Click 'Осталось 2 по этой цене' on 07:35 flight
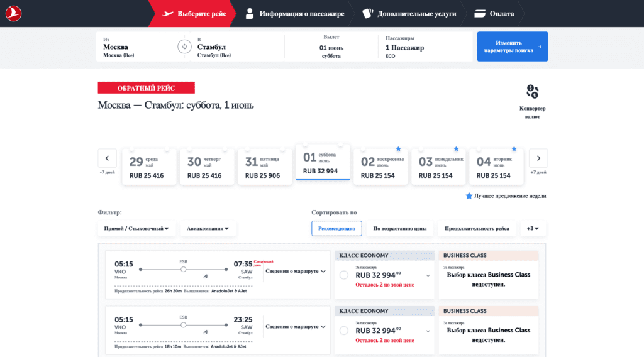 (x=385, y=285)
